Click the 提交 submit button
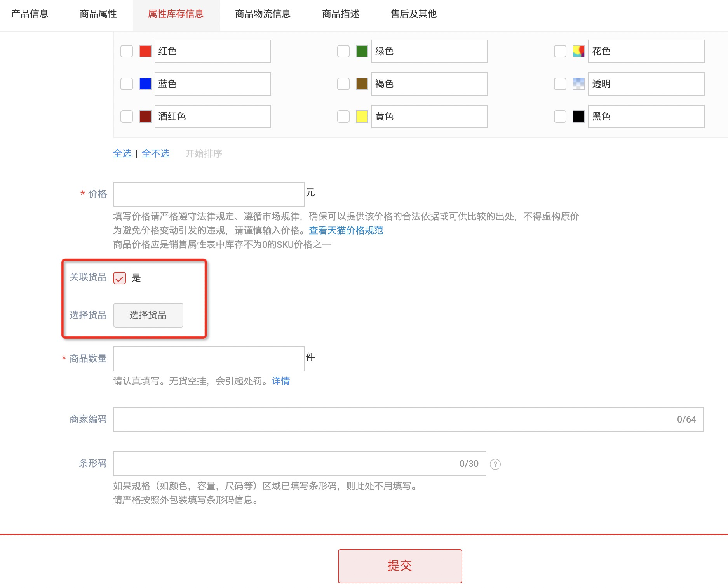Viewport: 728px width, 588px height. [400, 566]
